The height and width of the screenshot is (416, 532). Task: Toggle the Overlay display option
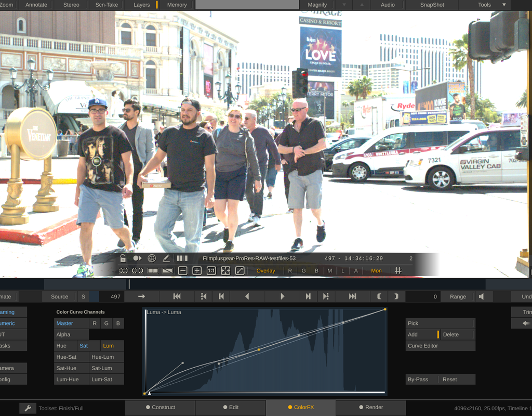pyautogui.click(x=265, y=270)
